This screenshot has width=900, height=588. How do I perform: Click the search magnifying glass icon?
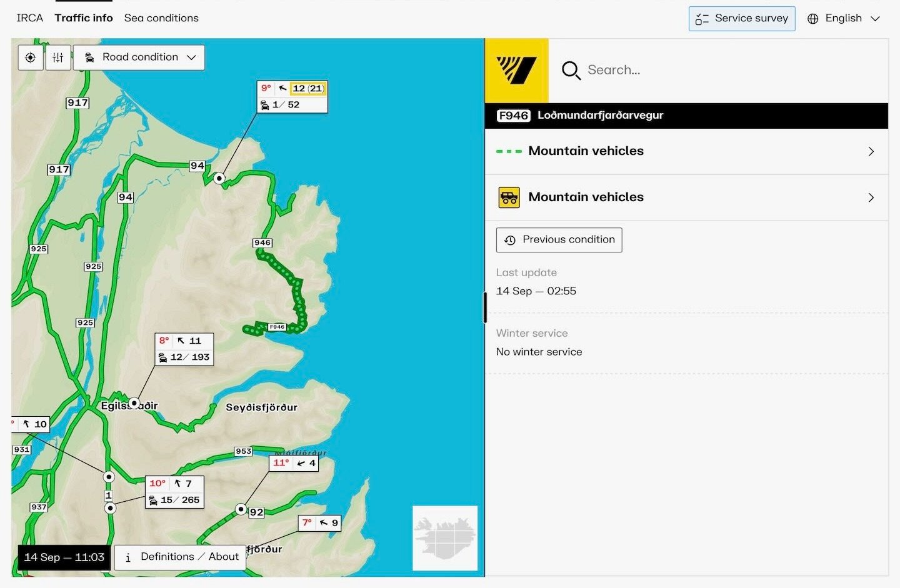pos(571,71)
